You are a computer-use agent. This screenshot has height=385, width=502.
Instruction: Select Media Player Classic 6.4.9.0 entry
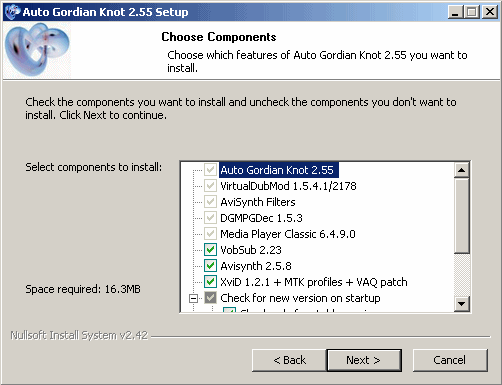pos(288,234)
